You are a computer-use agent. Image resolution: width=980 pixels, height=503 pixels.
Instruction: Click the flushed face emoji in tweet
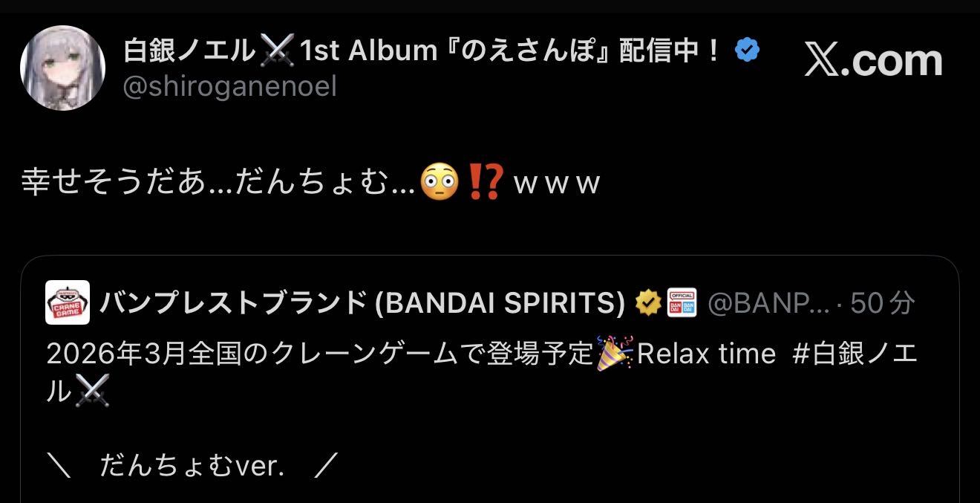[437, 183]
